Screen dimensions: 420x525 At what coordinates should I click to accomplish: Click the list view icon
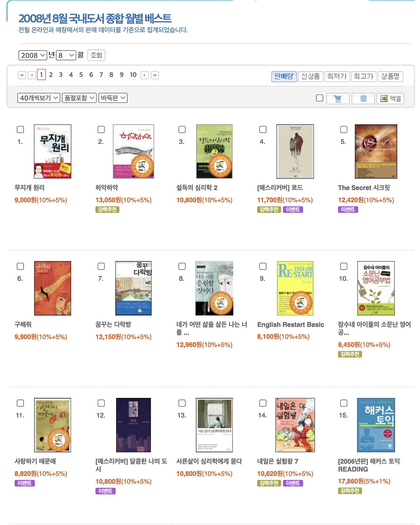point(363,98)
